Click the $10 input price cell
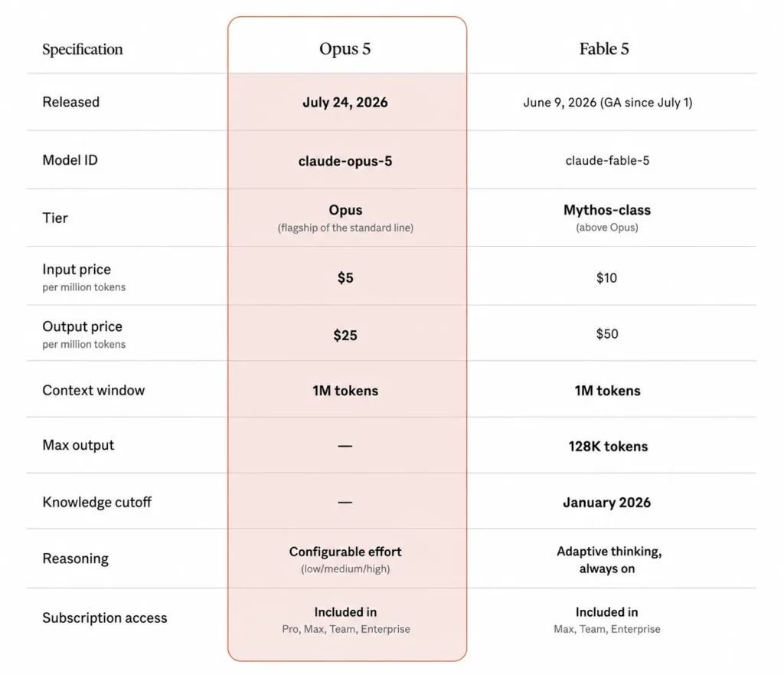The width and height of the screenshot is (784, 675). 606,277
